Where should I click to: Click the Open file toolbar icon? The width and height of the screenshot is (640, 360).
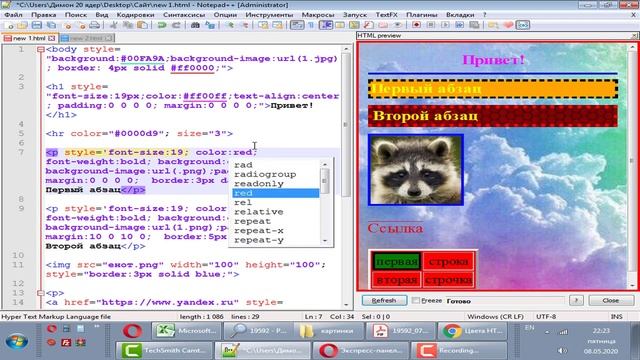click(x=22, y=25)
